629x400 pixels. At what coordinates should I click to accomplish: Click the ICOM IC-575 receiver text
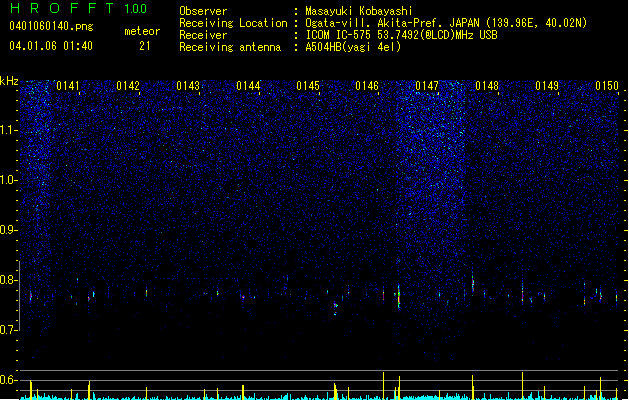[x=401, y=35]
